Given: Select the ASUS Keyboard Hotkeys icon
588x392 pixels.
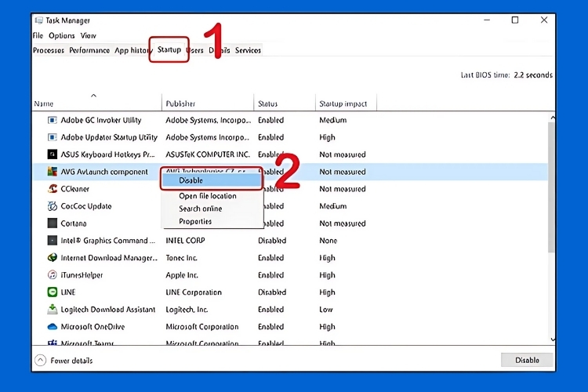Looking at the screenshot, I should coord(53,155).
